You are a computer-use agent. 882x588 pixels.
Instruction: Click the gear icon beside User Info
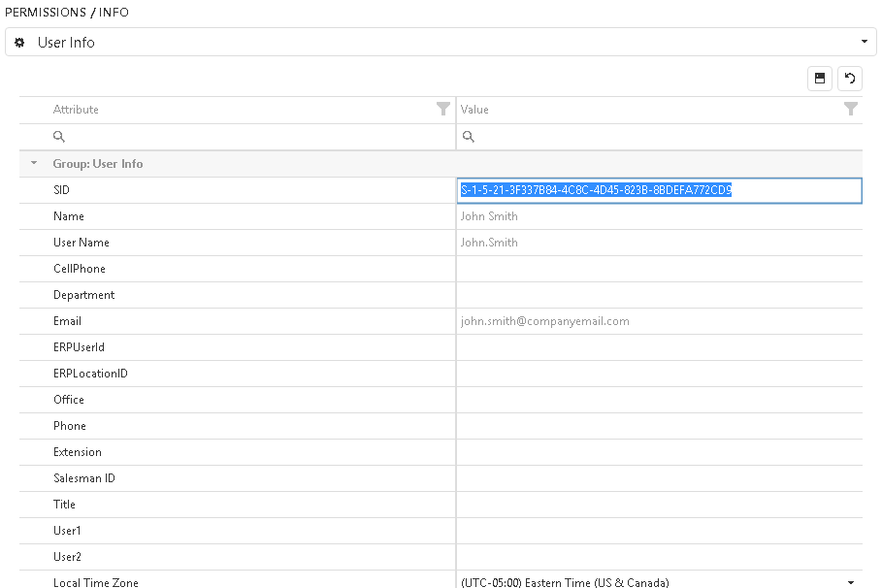pos(19,42)
